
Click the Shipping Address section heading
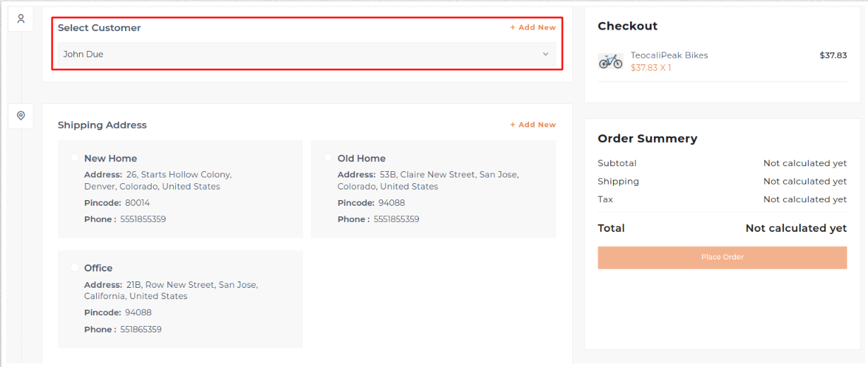point(102,125)
